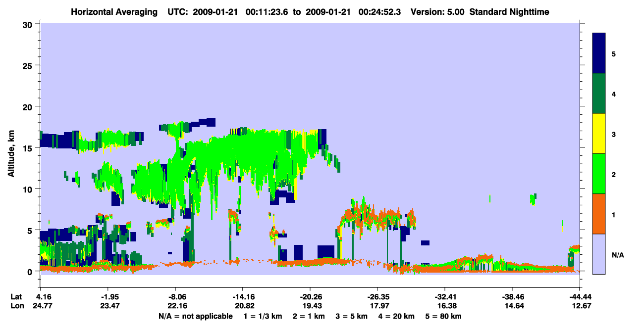Click the lavender N/A colorbar segment
644x330 pixels.
point(599,253)
